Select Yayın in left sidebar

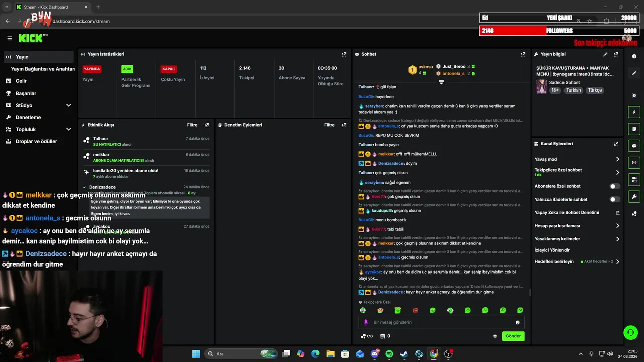pyautogui.click(x=39, y=57)
